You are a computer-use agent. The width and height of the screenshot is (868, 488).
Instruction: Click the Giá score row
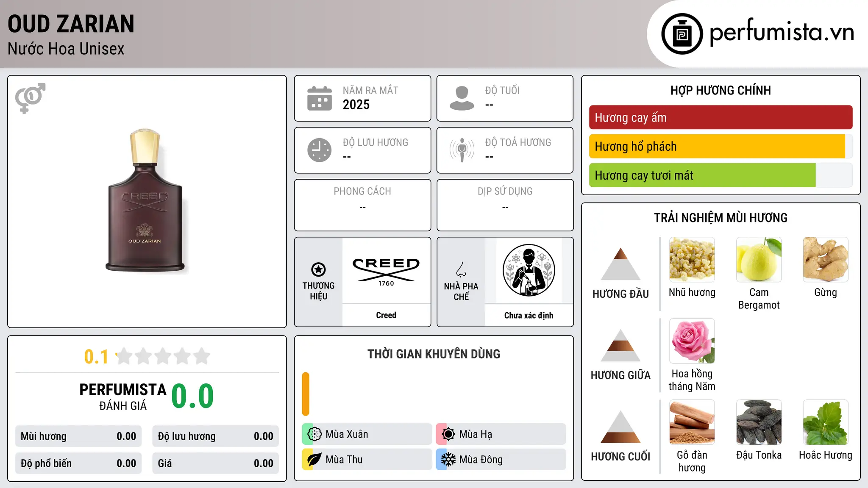216,463
